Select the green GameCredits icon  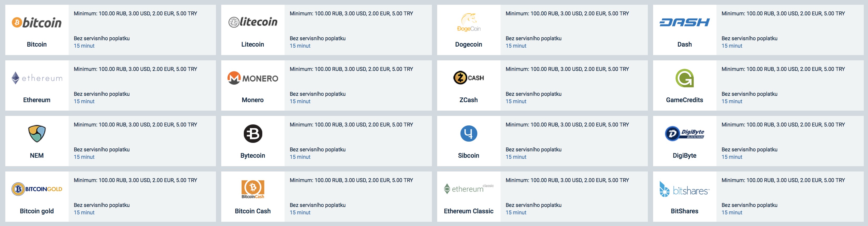coord(684,78)
